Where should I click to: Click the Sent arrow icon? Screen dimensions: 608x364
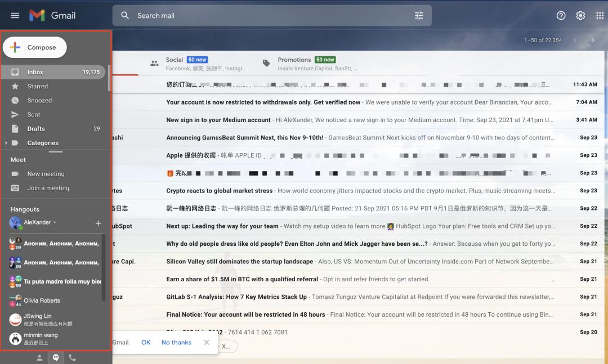click(x=15, y=114)
